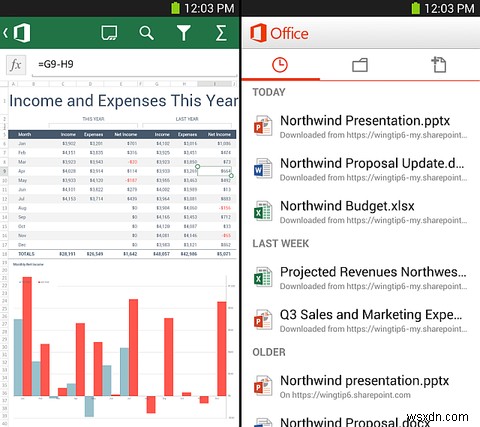Click the fx function button
The height and width of the screenshot is (427, 480).
click(x=16, y=65)
